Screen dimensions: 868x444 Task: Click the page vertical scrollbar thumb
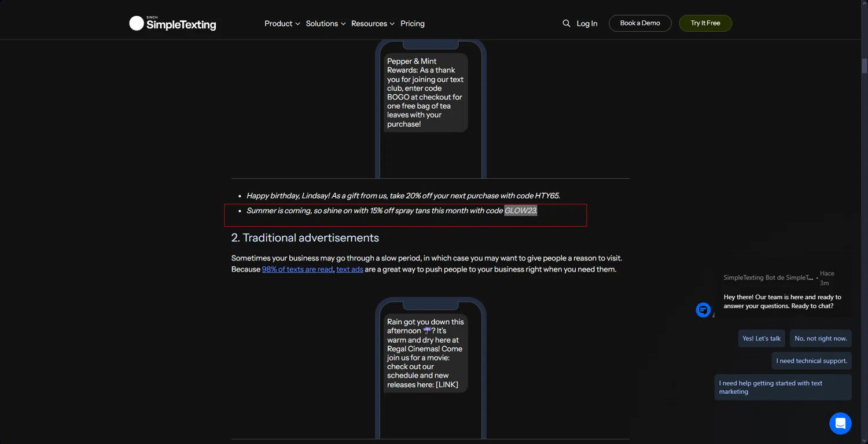(x=865, y=65)
